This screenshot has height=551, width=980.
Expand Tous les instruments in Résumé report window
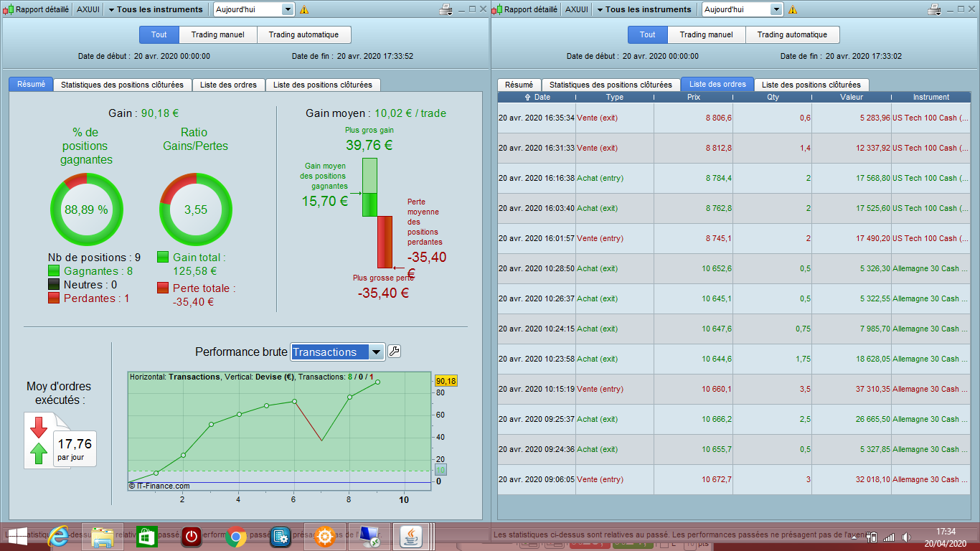[x=156, y=9]
